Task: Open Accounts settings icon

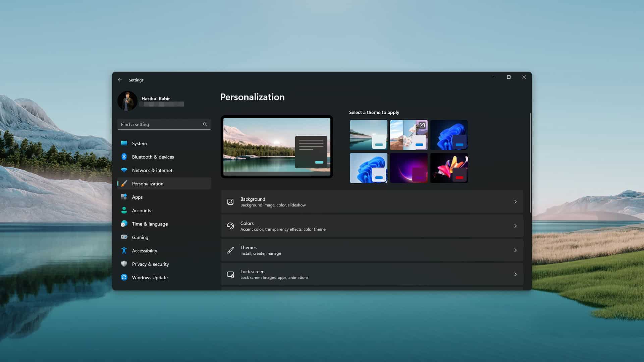Action: pyautogui.click(x=124, y=210)
